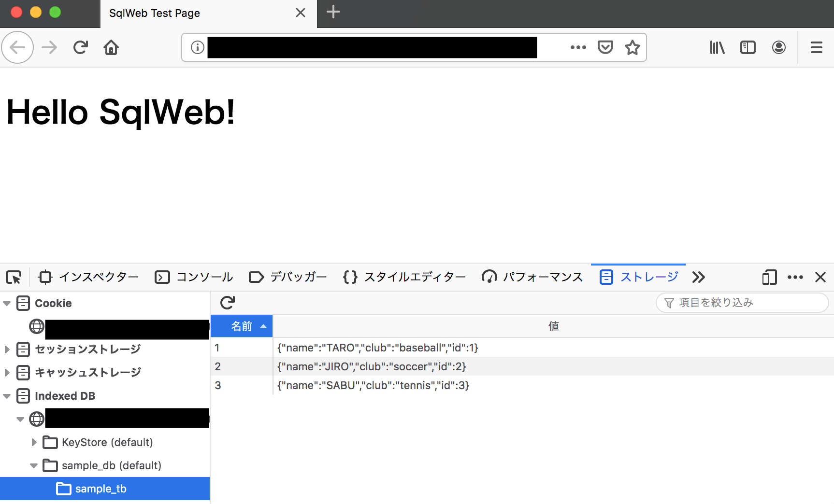The width and height of the screenshot is (834, 504).
Task: Click the key cell 2
Action: [x=242, y=366]
